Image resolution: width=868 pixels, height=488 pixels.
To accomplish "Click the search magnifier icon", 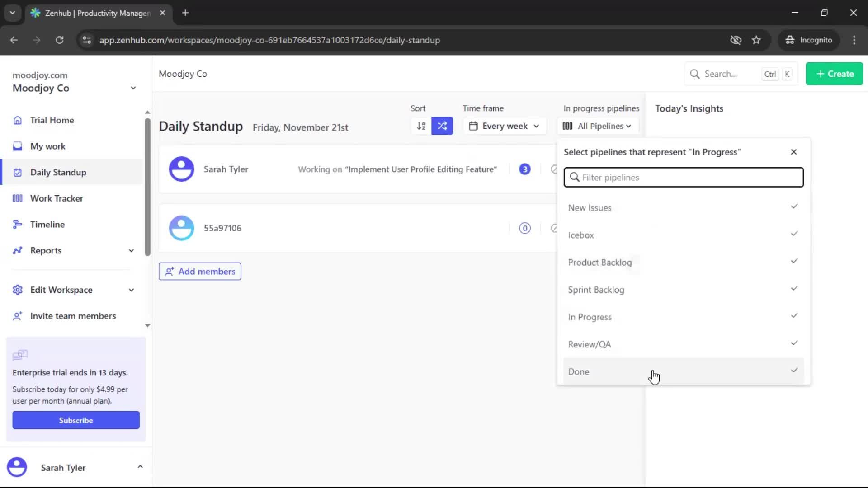I will point(695,74).
